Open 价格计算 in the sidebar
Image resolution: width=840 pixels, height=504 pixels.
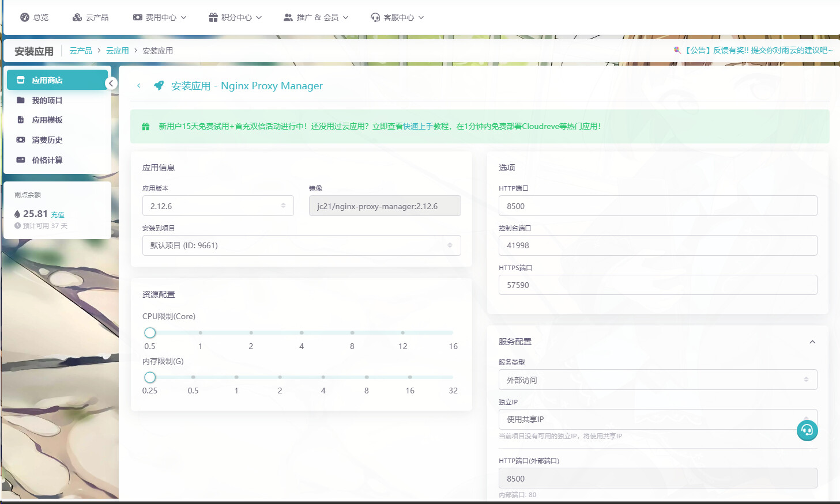[x=47, y=160]
